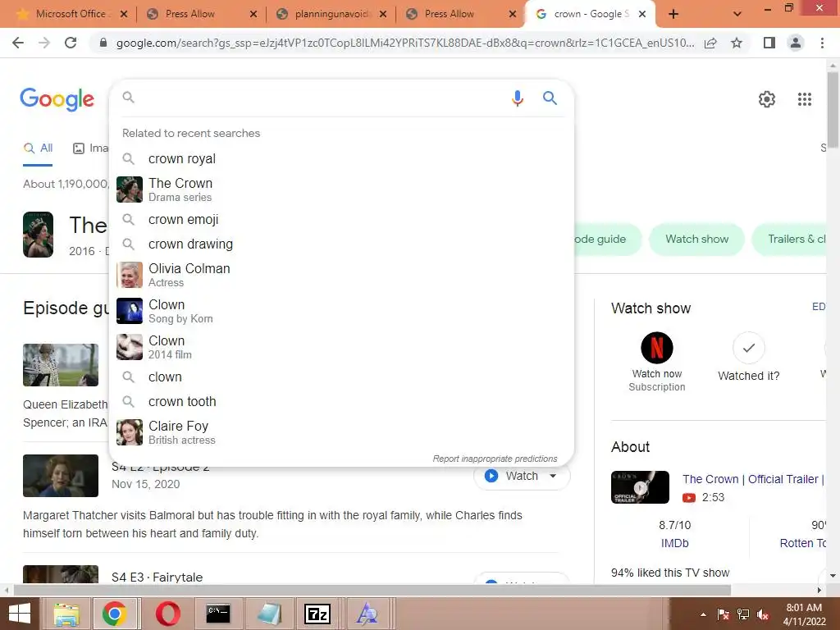Viewport: 840px width, 630px height.
Task: Click the share page icon in address bar
Action: (x=710, y=43)
